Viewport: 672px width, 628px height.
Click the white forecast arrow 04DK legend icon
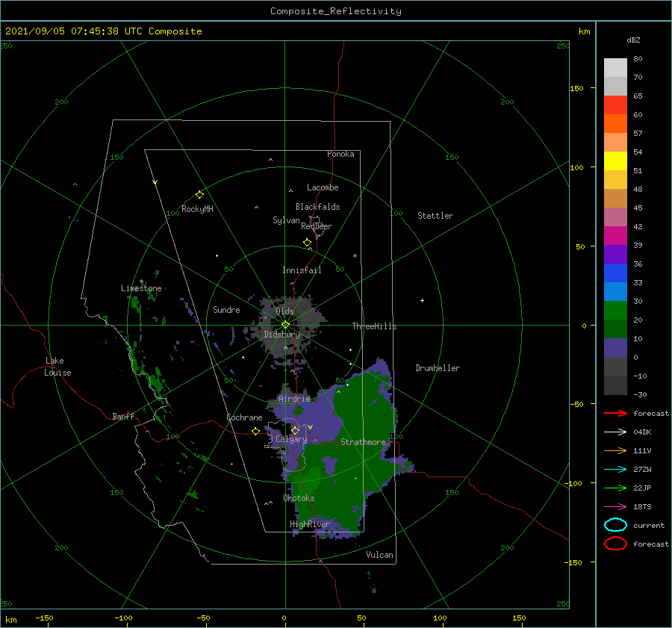615,432
